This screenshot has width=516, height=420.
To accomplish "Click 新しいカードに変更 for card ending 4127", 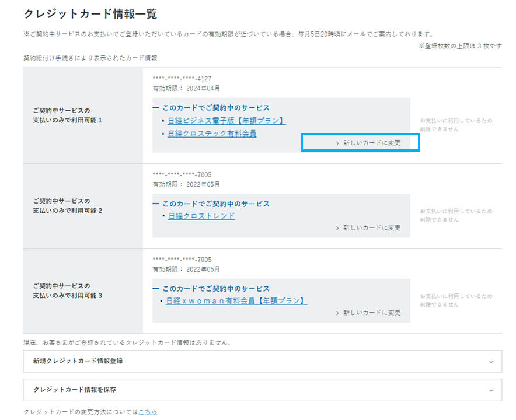I will (x=368, y=143).
